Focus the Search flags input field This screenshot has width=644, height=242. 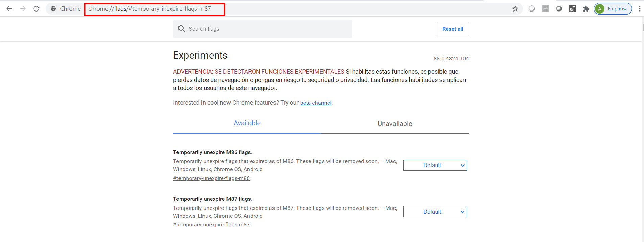[267, 29]
